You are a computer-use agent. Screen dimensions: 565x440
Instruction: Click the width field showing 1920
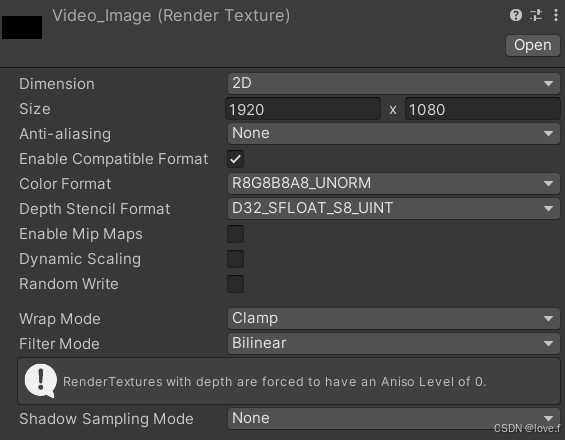pyautogui.click(x=303, y=109)
